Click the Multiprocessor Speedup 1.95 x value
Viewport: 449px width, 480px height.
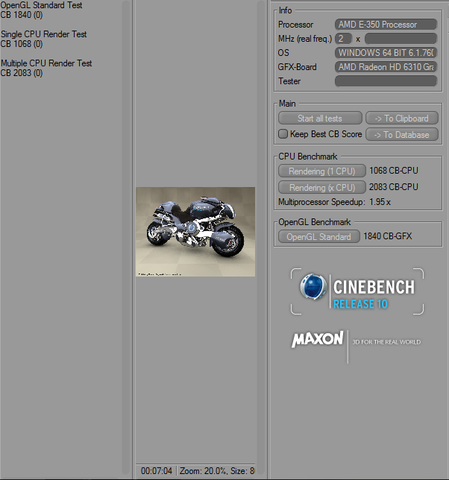tap(380, 202)
